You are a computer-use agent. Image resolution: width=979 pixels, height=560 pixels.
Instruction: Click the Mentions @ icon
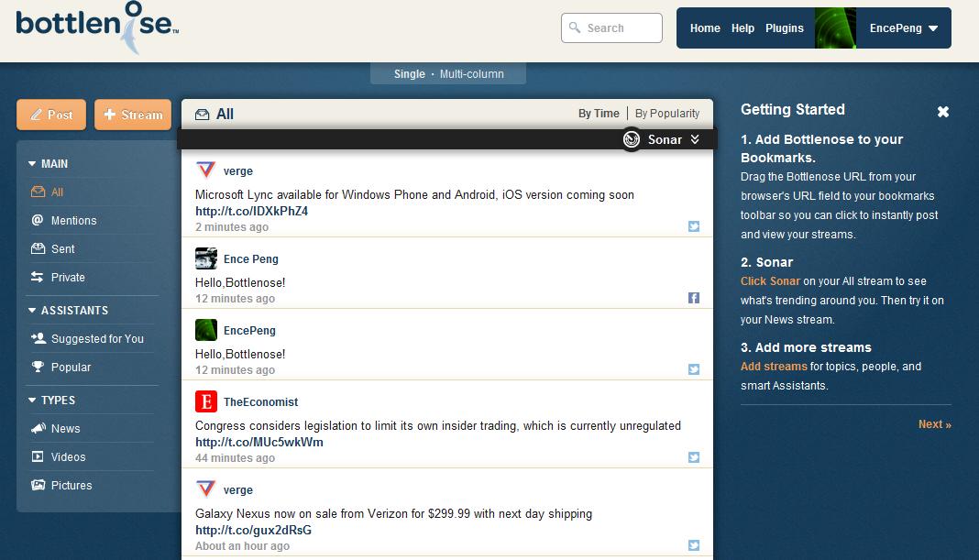(x=38, y=220)
